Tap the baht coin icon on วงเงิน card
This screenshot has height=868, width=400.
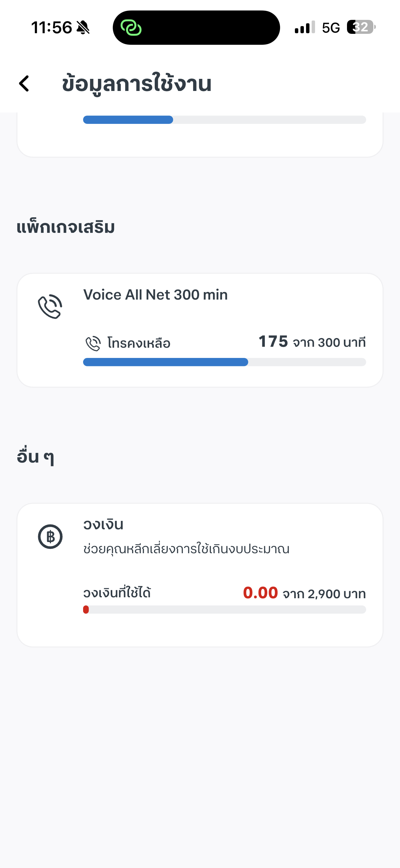coord(50,536)
